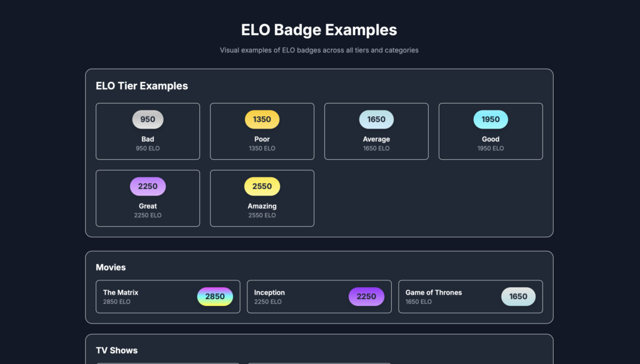Image resolution: width=640 pixels, height=364 pixels.
Task: Click the rainbow 2850 badge for The Matrix
Action: [x=215, y=297]
